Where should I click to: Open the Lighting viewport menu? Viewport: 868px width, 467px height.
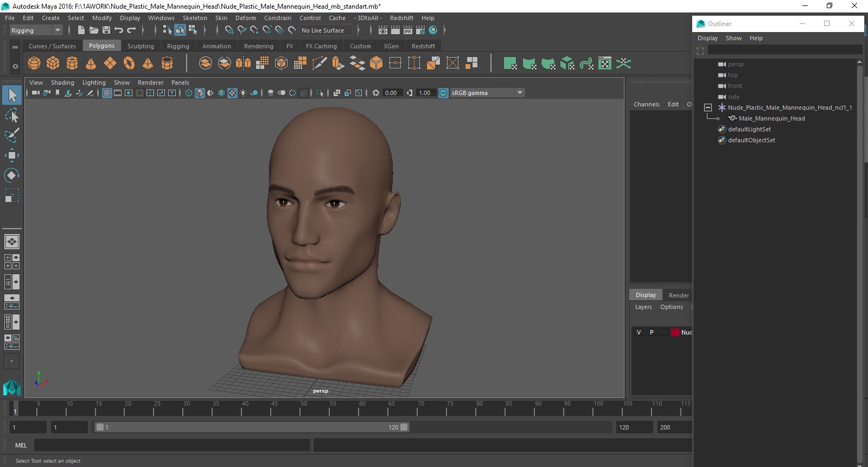tap(94, 83)
